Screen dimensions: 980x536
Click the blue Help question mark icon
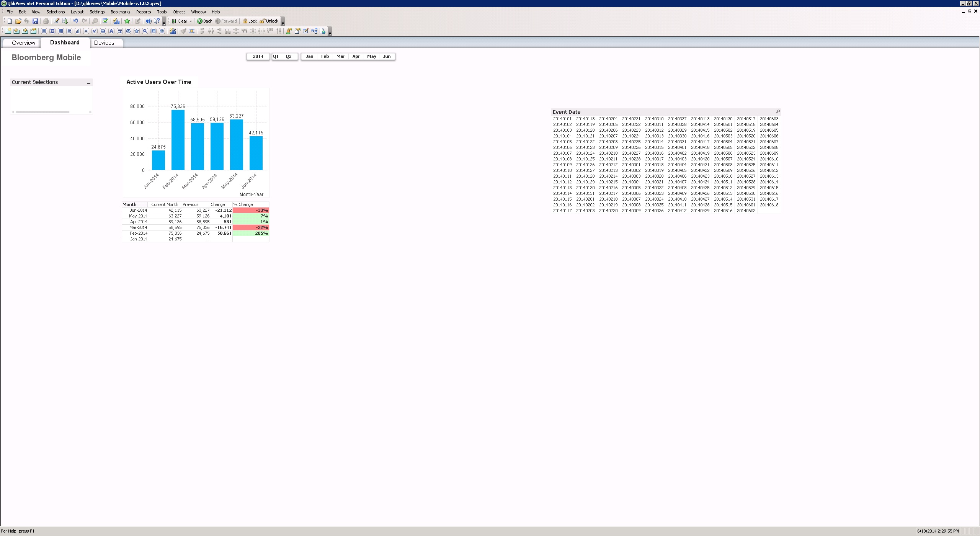click(x=149, y=21)
